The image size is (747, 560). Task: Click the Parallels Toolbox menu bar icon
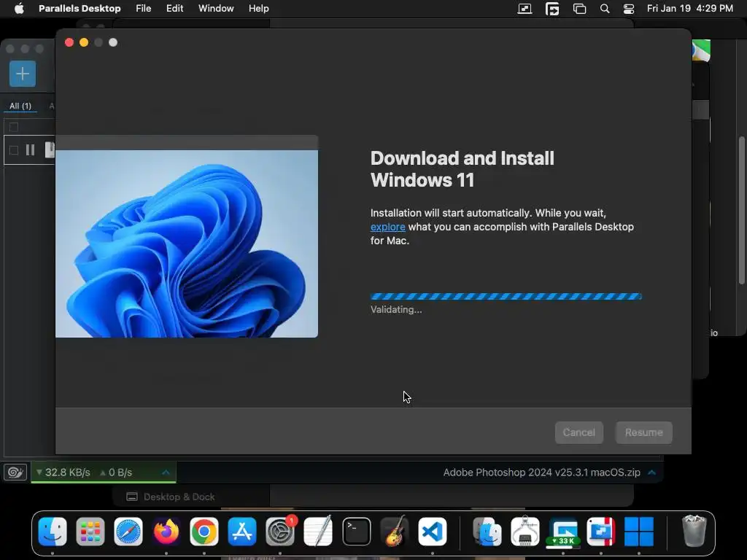tap(525, 9)
